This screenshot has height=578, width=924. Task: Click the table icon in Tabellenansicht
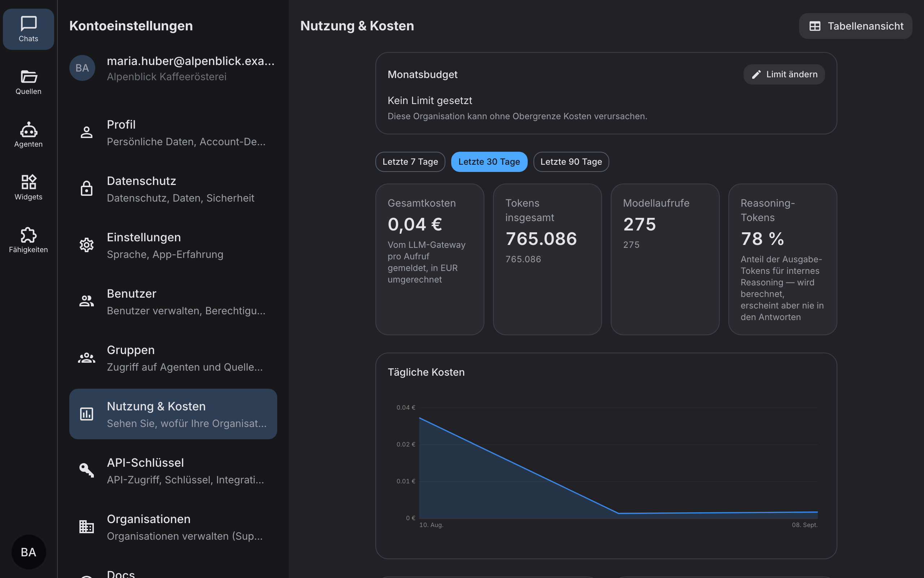click(815, 26)
